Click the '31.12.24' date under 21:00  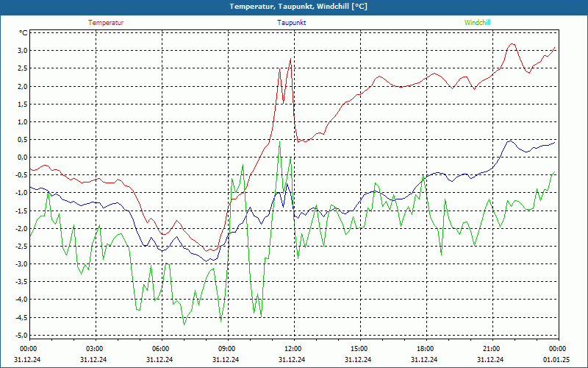[x=490, y=360]
